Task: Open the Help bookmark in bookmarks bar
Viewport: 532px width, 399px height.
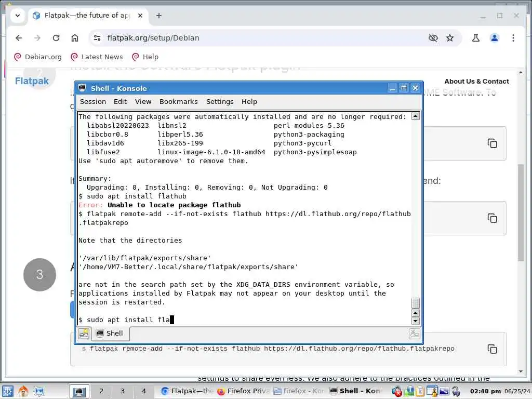Action: [145, 57]
